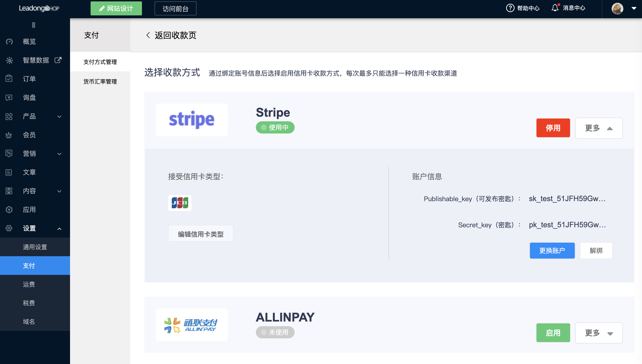Open the 询盘 inquiries section
The height and width of the screenshot is (364, 642).
pyautogui.click(x=29, y=98)
